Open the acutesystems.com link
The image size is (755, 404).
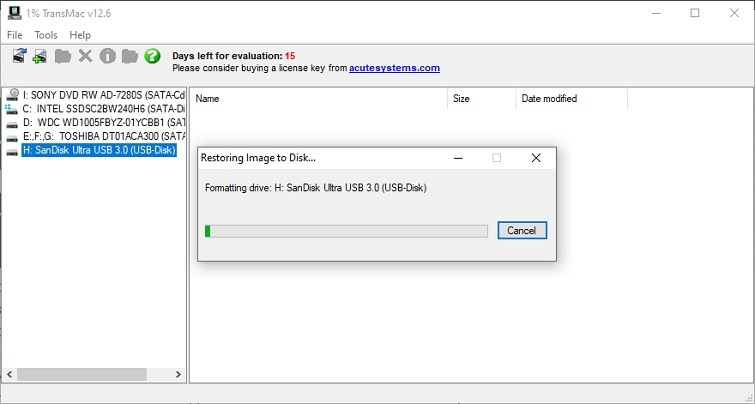[x=394, y=68]
